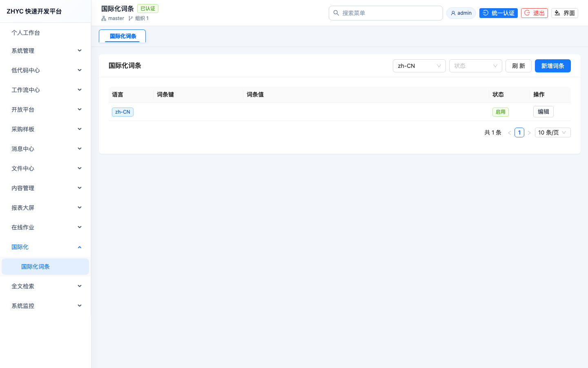Click the 启用 status tag
Image resolution: width=588 pixels, height=368 pixels.
click(500, 112)
